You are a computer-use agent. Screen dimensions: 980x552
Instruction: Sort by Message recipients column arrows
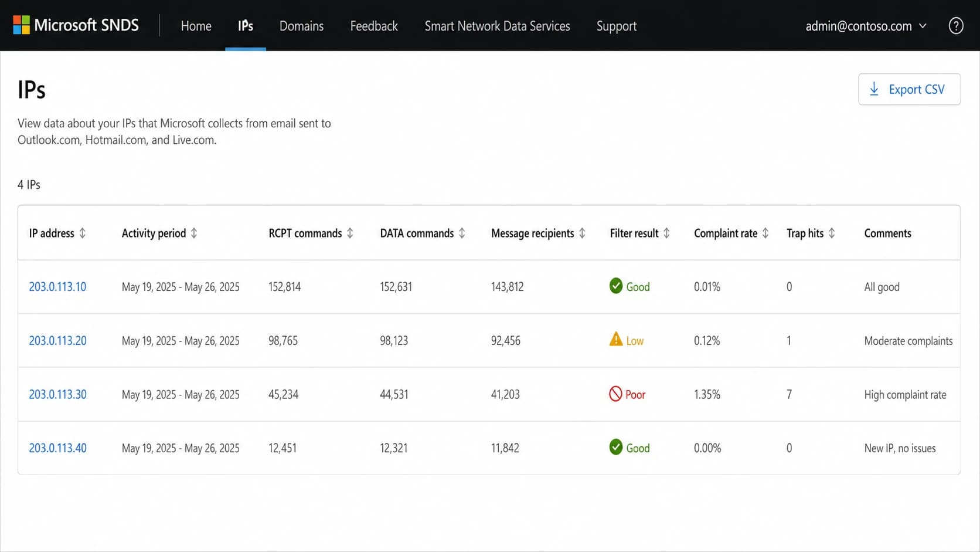coord(582,233)
